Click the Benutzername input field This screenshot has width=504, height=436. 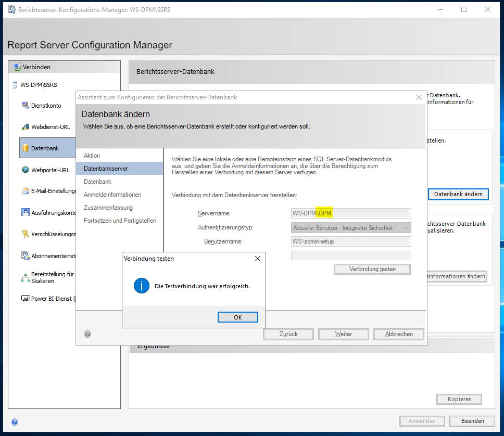(351, 241)
